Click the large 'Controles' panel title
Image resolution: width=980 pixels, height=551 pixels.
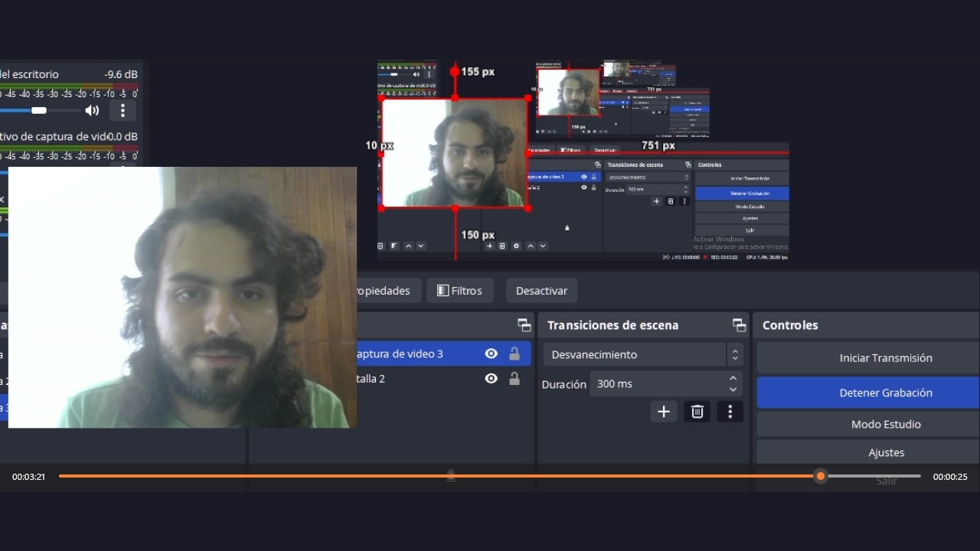tap(790, 325)
